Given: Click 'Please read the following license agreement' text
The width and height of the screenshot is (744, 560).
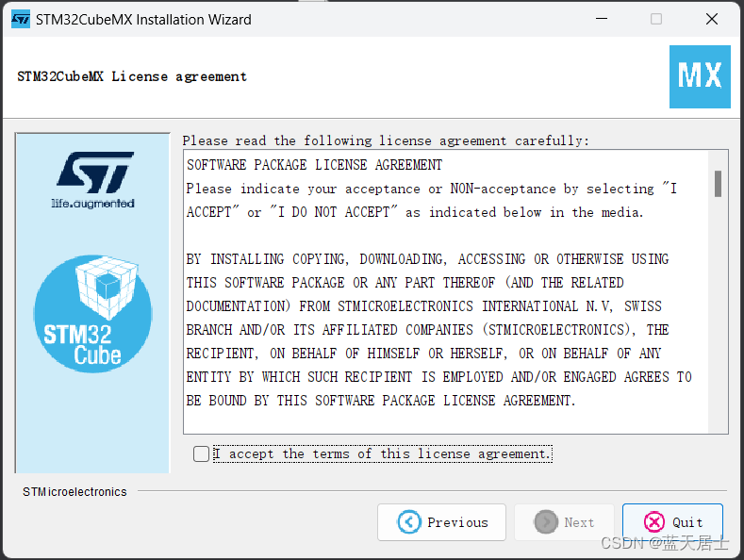Looking at the screenshot, I should 386,140.
